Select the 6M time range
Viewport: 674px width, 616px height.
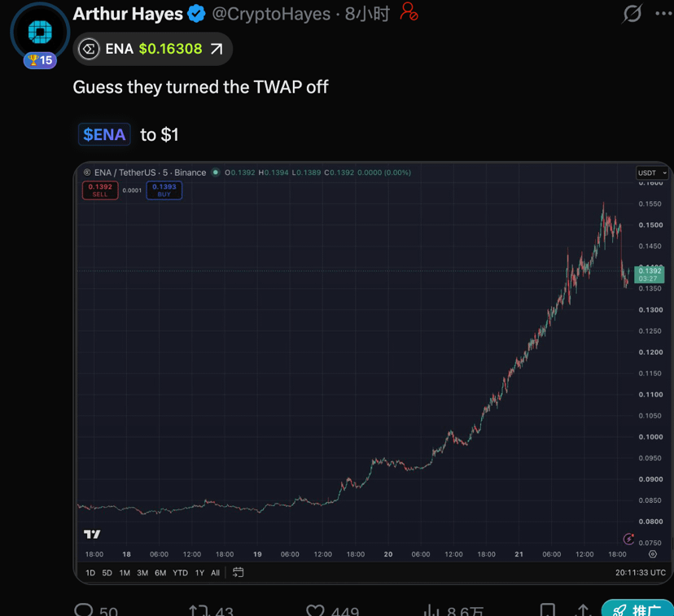coord(160,573)
